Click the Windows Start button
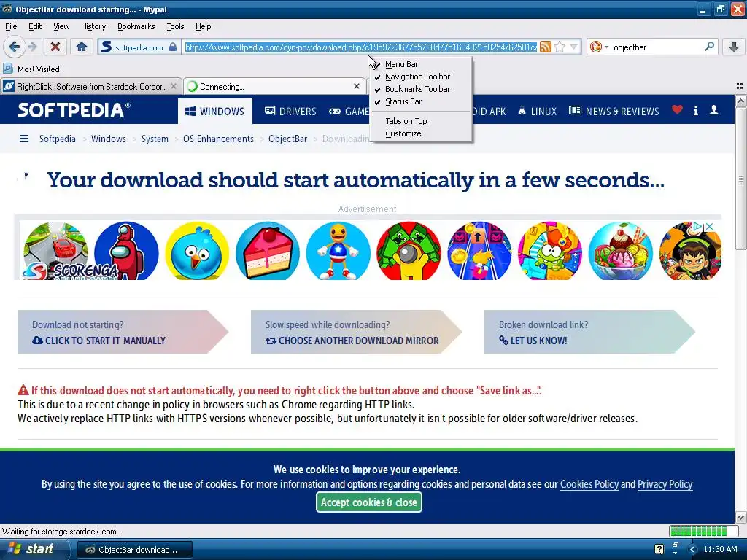This screenshot has height=560, width=747. click(x=34, y=549)
